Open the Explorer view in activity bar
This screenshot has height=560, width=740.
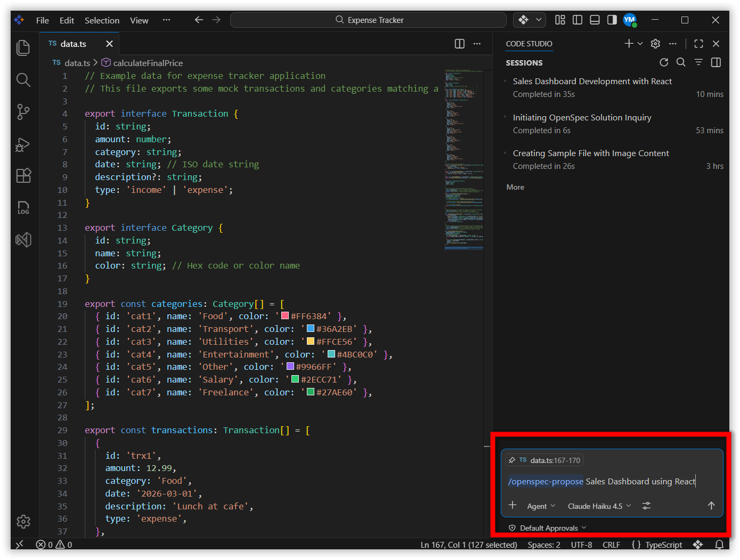pos(23,48)
